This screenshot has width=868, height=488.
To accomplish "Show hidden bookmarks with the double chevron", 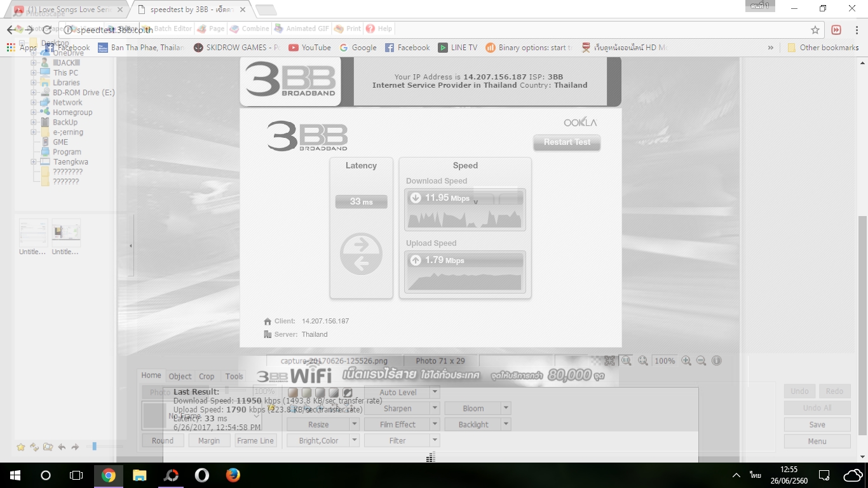I will point(771,48).
